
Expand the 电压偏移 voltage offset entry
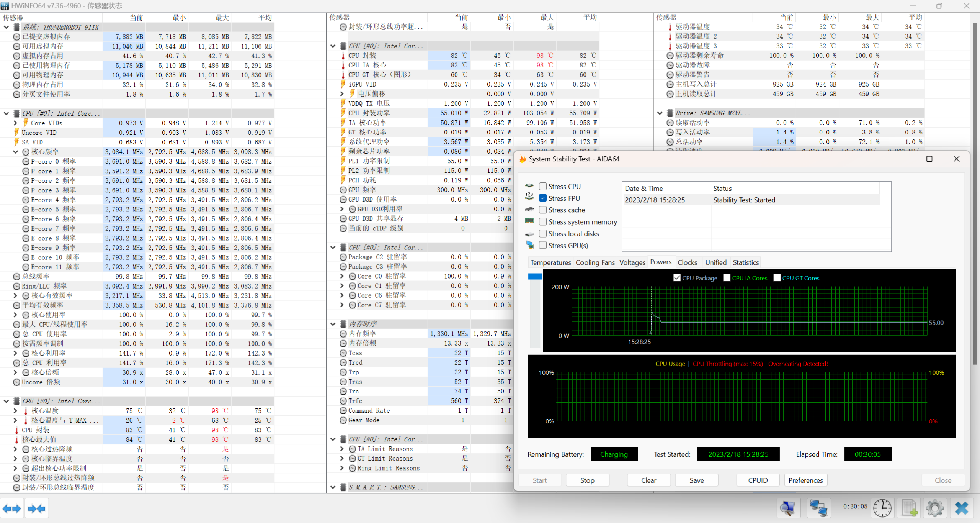341,93
